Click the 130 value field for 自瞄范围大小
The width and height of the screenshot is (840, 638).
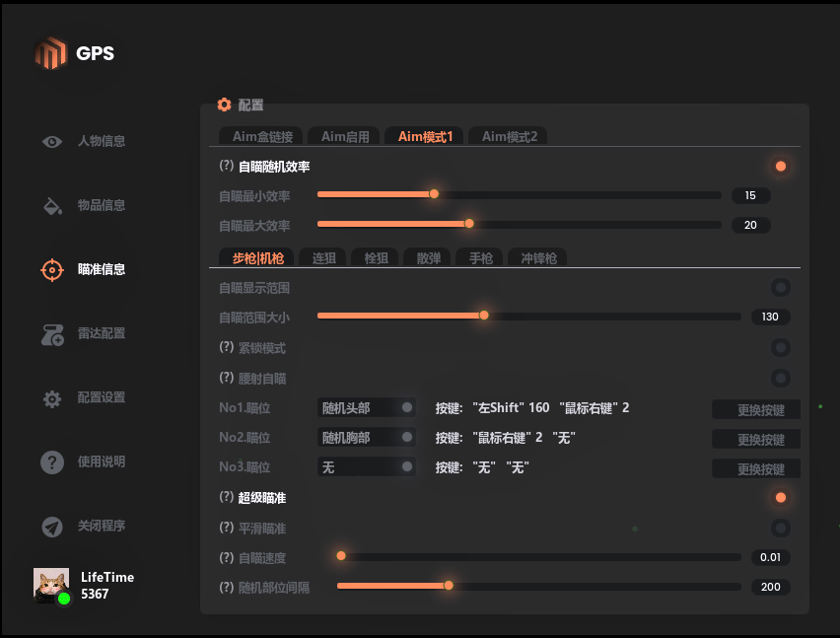tap(770, 317)
